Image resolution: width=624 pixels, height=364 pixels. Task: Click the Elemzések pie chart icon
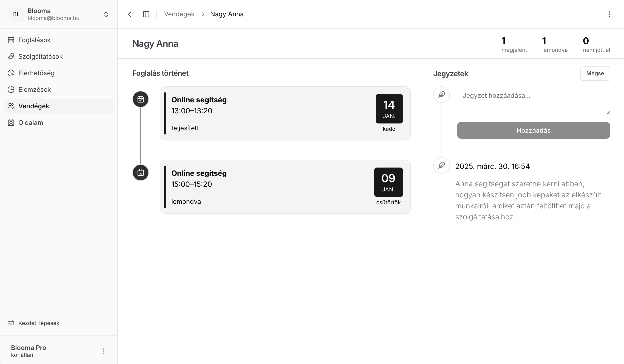[x=11, y=90]
